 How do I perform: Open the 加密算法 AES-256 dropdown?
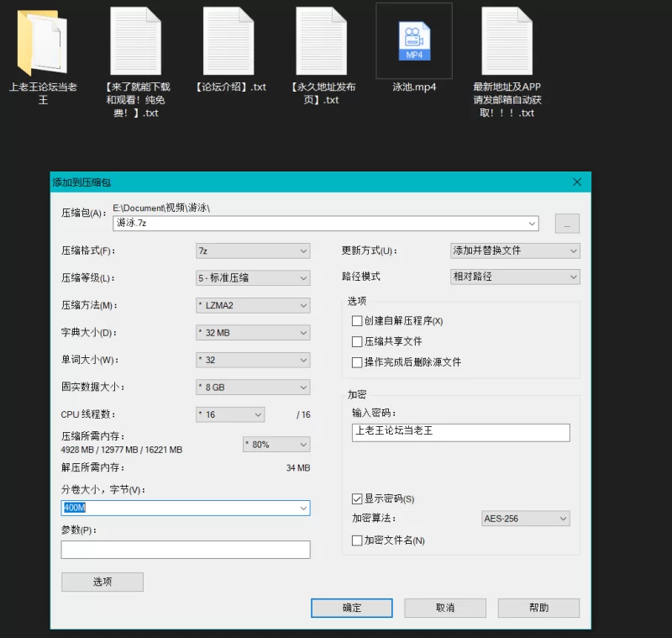click(525, 519)
